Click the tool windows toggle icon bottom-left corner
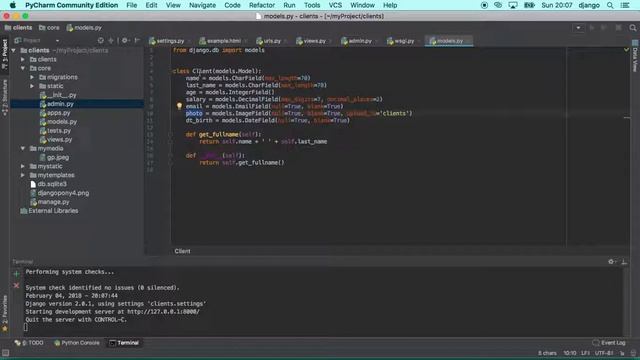 point(5,353)
